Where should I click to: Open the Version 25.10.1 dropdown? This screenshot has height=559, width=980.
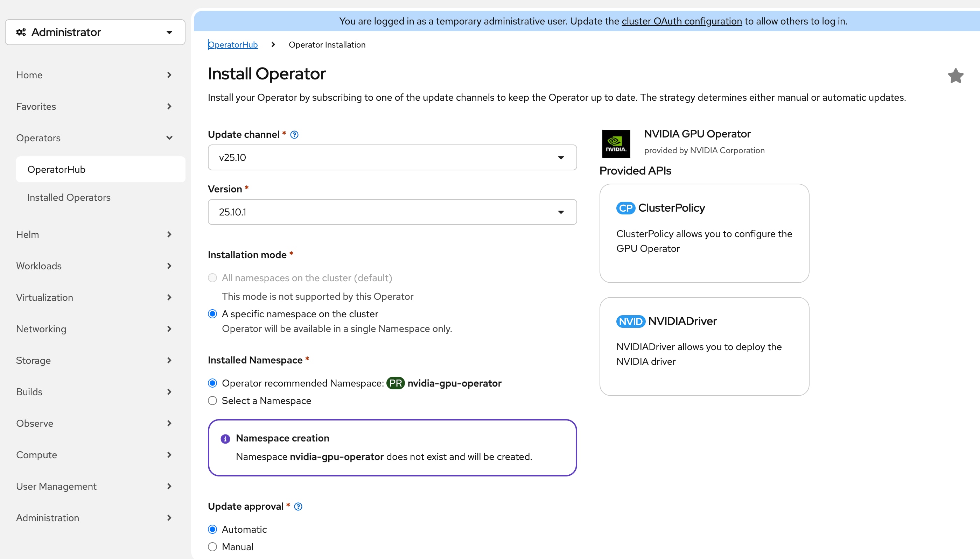(392, 212)
